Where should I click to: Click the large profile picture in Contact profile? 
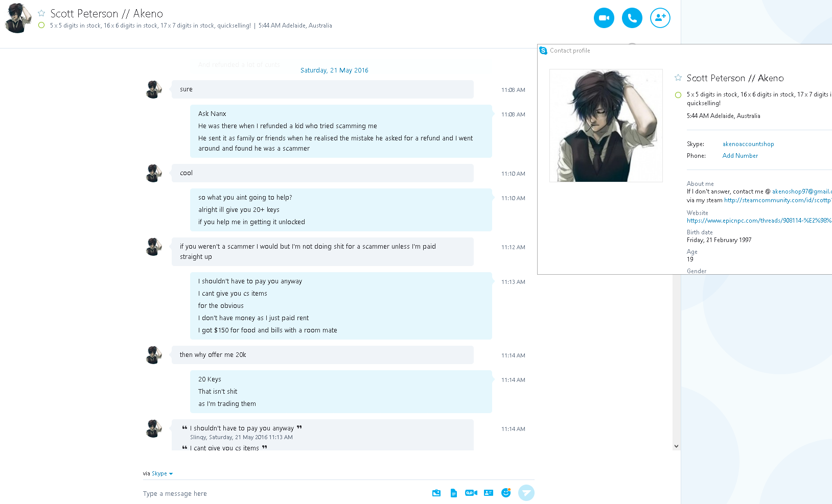(606, 126)
